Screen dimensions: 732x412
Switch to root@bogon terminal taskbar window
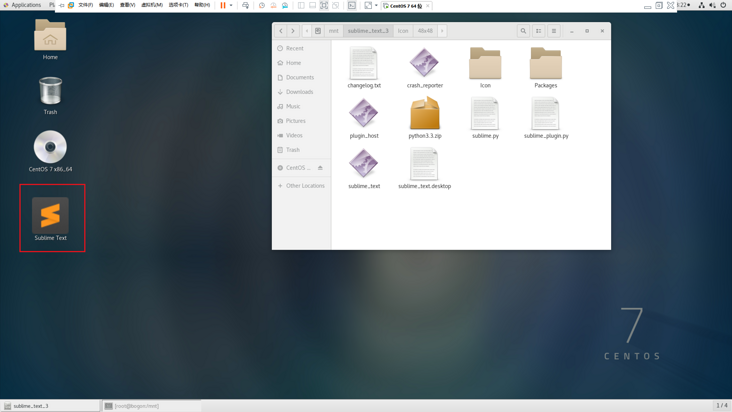[x=152, y=406]
